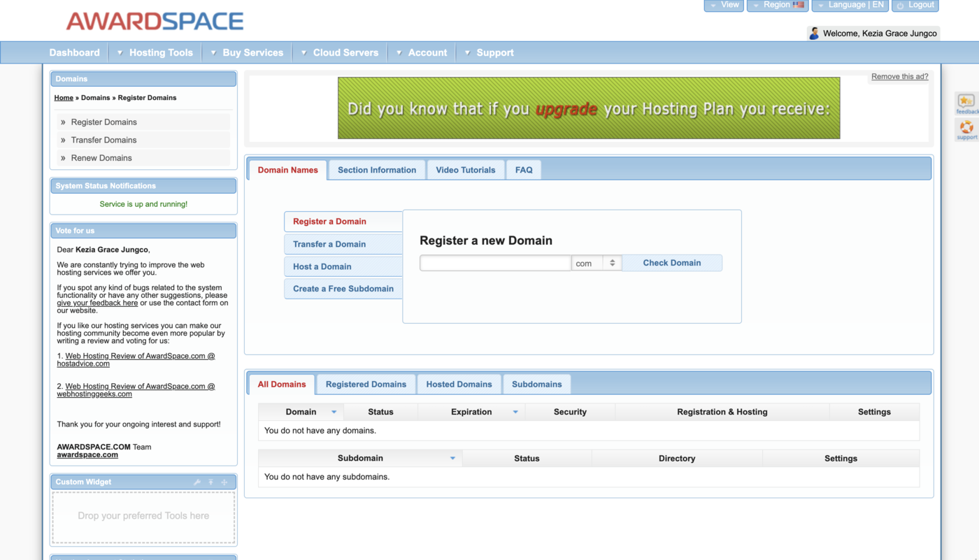
Task: Click the Logout power icon
Action: pyautogui.click(x=901, y=6)
